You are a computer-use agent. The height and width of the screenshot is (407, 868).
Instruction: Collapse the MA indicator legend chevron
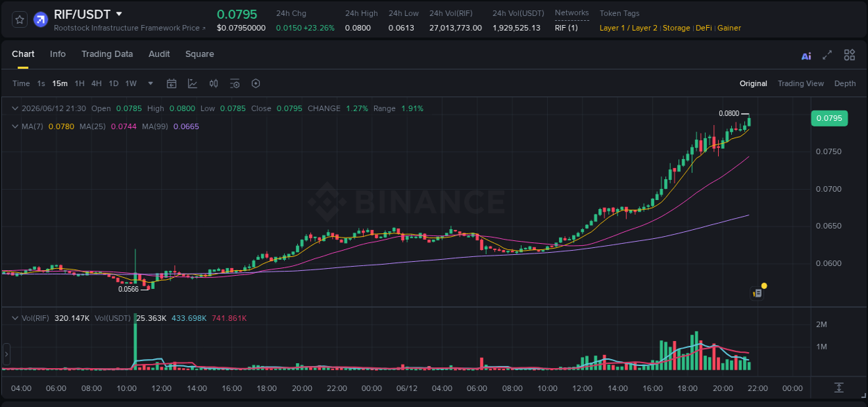(x=15, y=126)
